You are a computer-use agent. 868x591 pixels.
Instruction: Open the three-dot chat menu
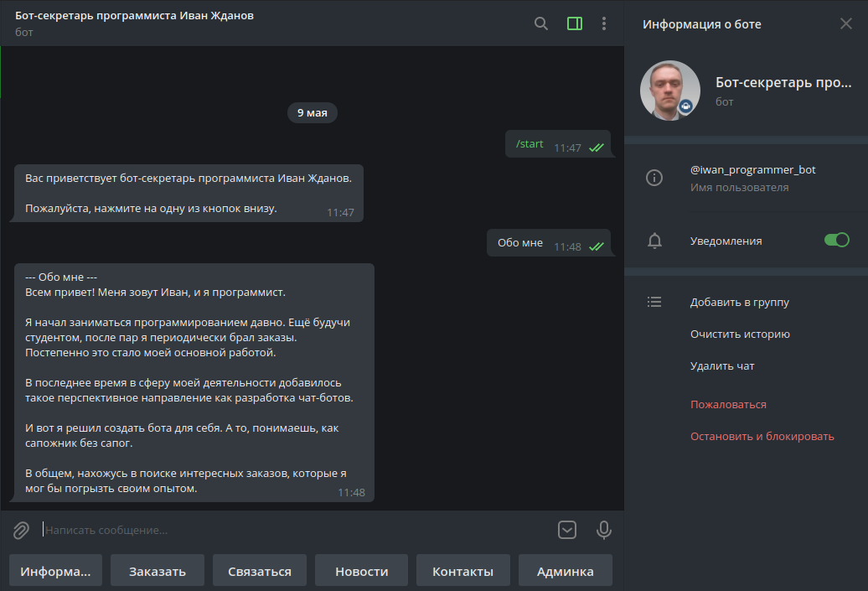[604, 23]
